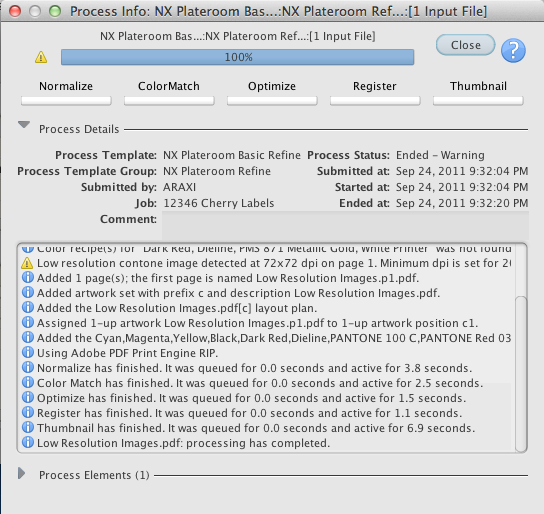The image size is (544, 514).
Task: Click the Close button
Action: click(x=466, y=45)
